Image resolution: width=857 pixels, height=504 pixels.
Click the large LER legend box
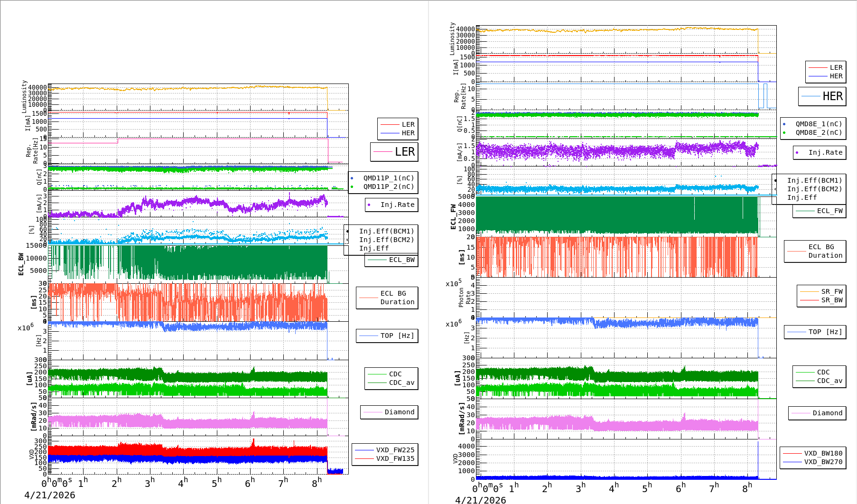[394, 152]
